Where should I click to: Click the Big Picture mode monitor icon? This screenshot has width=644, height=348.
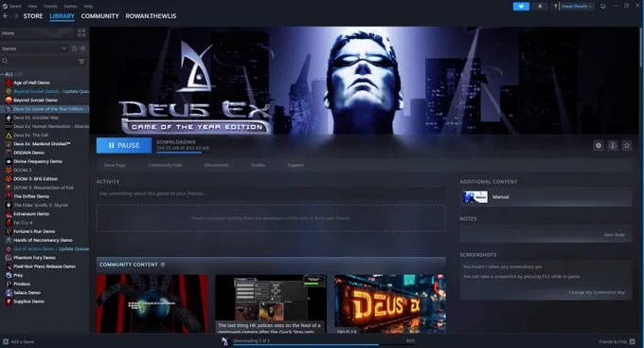[x=603, y=7]
